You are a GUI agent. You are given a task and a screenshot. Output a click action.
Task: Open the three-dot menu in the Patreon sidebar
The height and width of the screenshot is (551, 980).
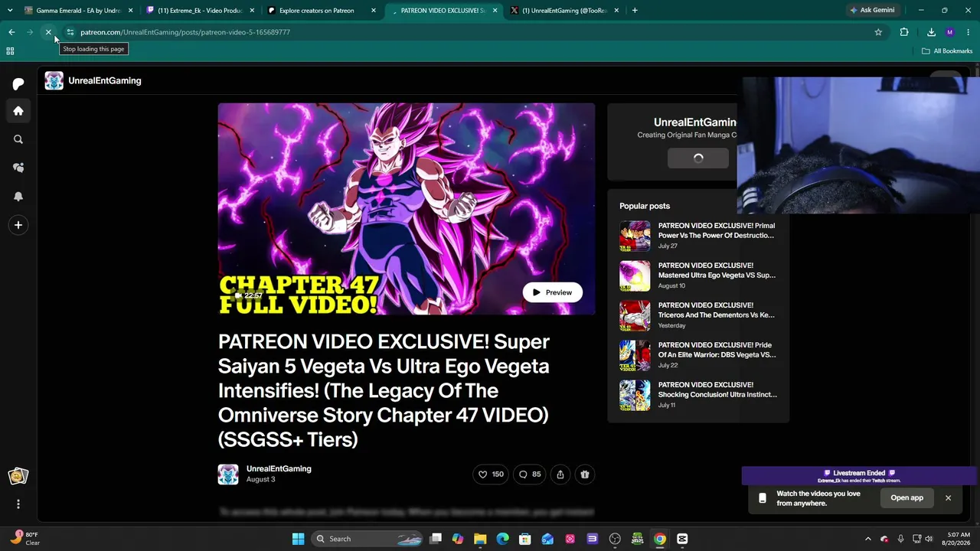[18, 504]
